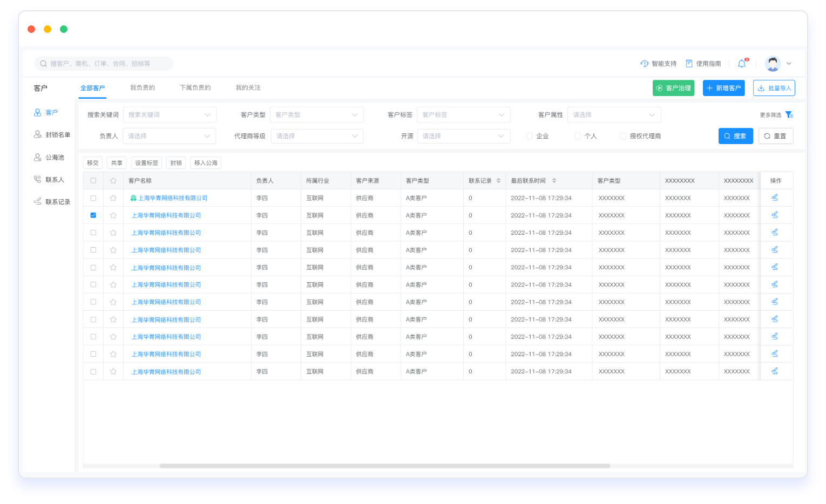Open the checked row's customer name link
Screen dimensions: 826x504
pyautogui.click(x=166, y=215)
